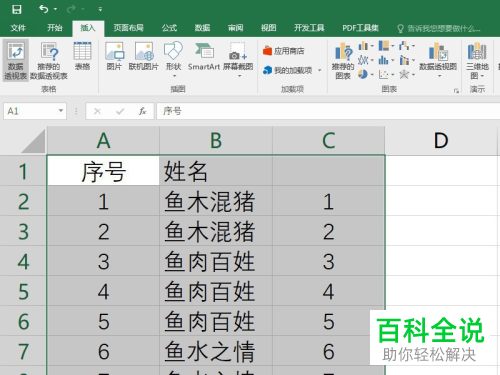500x375 pixels.
Task: Insert a pie or doughnut chart
Action: point(366,74)
